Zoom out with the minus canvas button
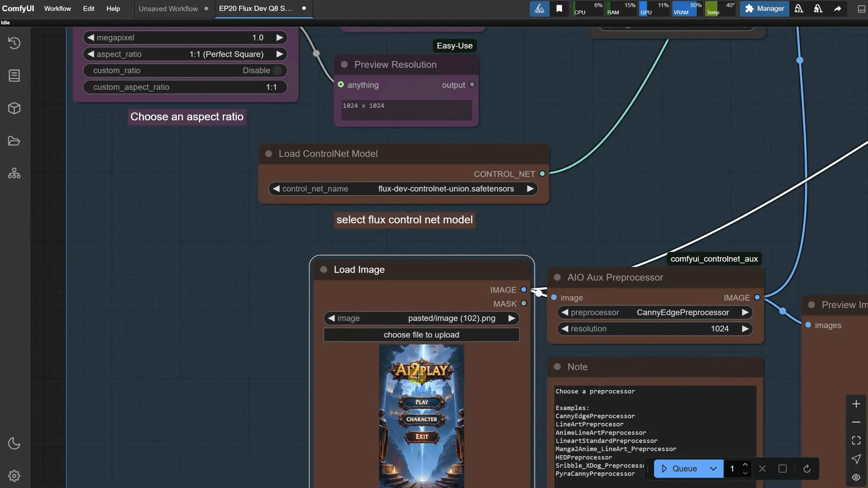Image resolution: width=868 pixels, height=488 pixels. pos(856,422)
